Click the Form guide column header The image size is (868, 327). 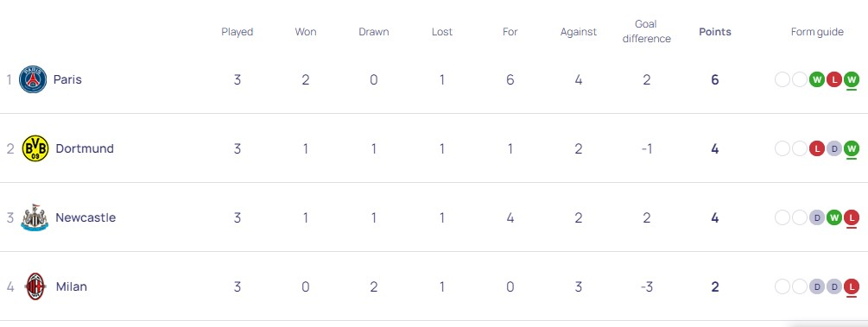(817, 32)
